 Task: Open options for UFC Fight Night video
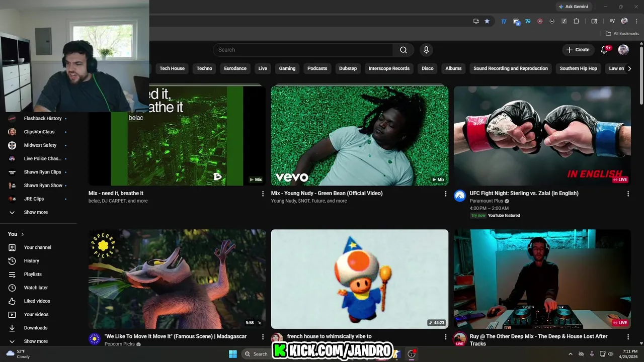[x=628, y=194]
